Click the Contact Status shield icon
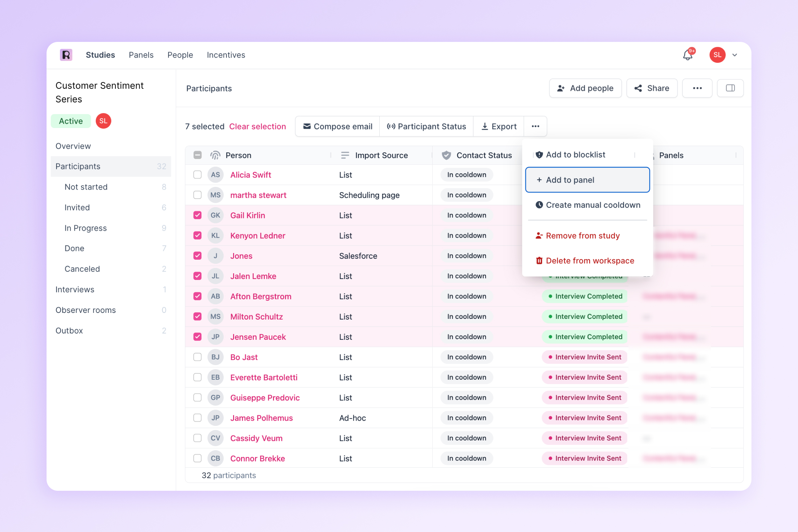The height and width of the screenshot is (532, 798). tap(446, 155)
